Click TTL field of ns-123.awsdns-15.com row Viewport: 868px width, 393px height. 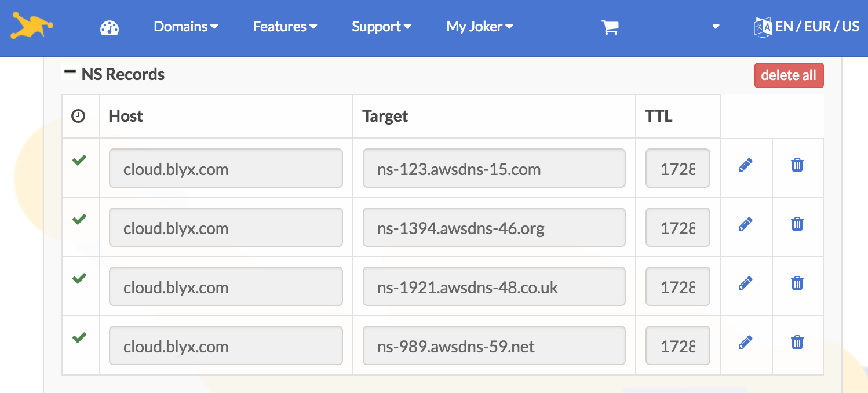click(678, 169)
